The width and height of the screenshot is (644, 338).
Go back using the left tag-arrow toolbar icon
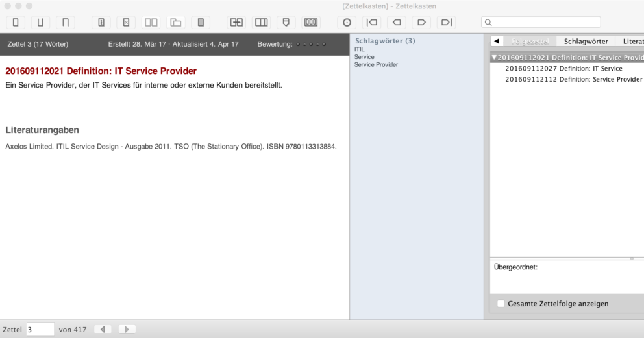point(397,22)
